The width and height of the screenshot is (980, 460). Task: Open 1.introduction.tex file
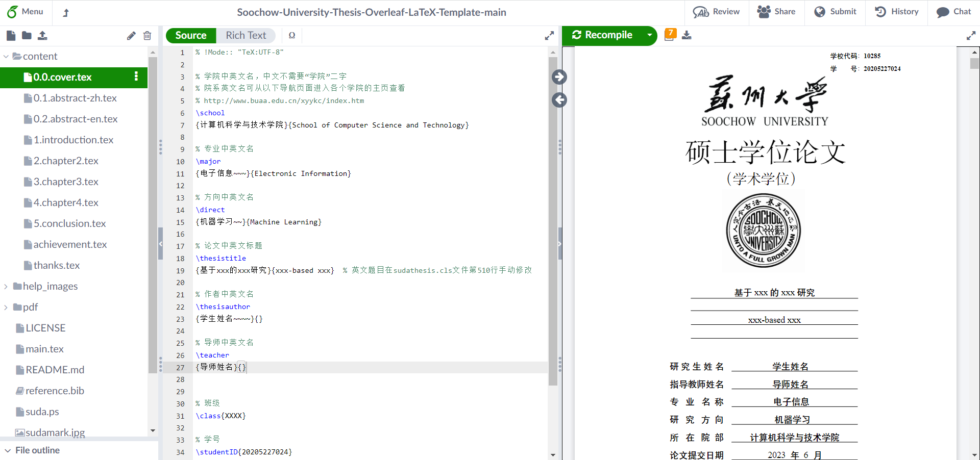(74, 140)
